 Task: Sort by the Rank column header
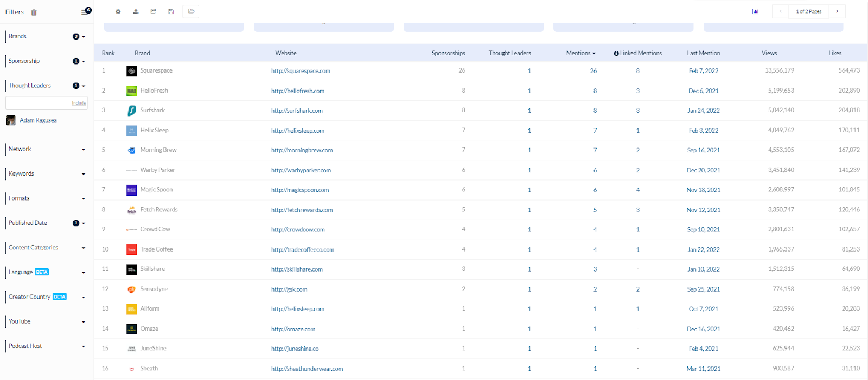[108, 53]
